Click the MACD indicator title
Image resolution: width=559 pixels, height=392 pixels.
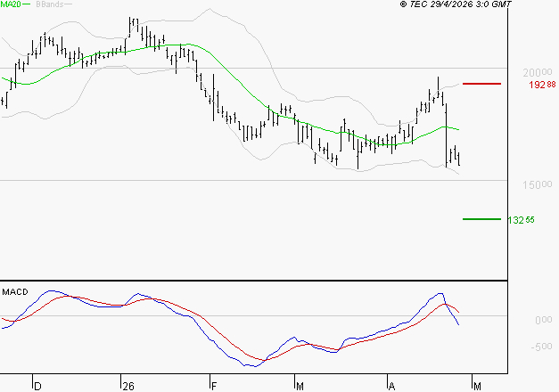pyautogui.click(x=13, y=291)
